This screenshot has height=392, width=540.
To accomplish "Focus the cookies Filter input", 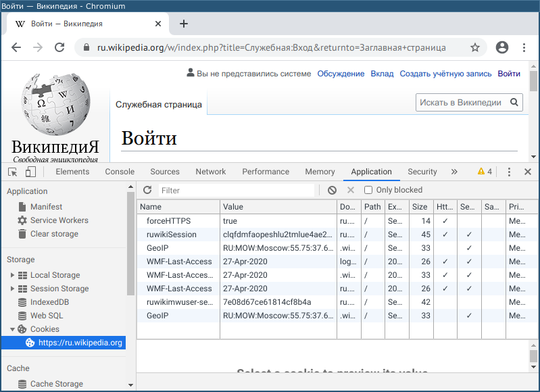I will 237,190.
